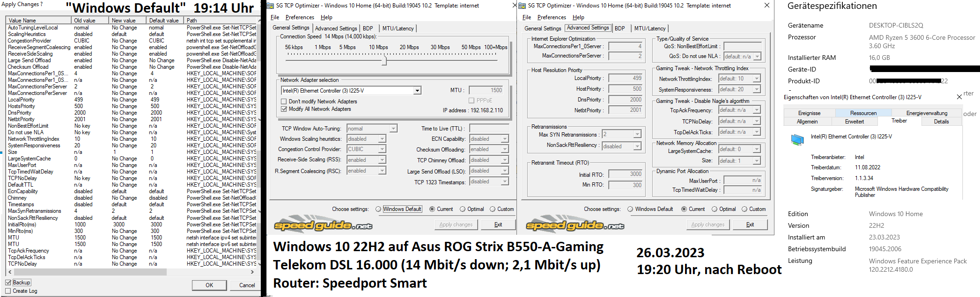Uncheck Modify All Network Adapters
Viewport: 980px width, 297px height.
pyautogui.click(x=284, y=109)
